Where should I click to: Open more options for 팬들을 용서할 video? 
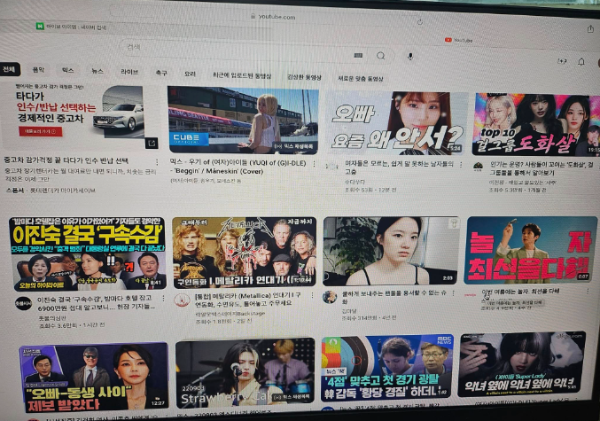[454, 294]
